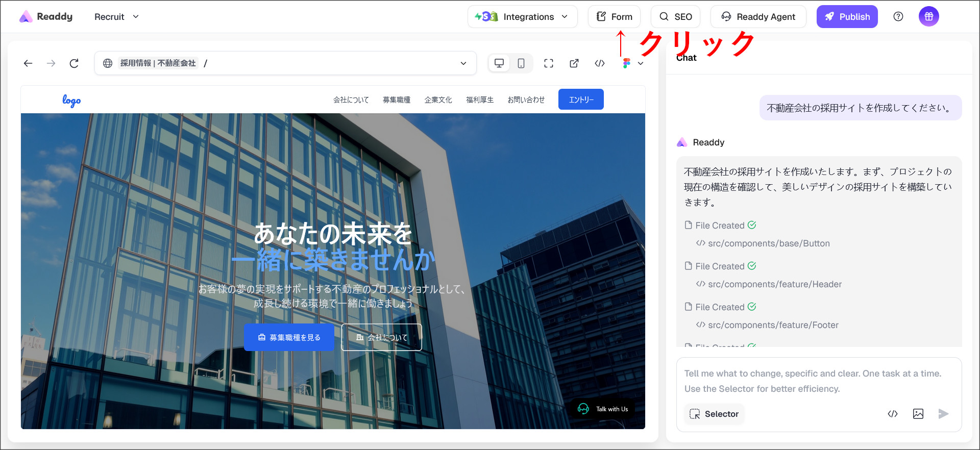Expand the page URL dropdown
The height and width of the screenshot is (450, 980).
(463, 63)
